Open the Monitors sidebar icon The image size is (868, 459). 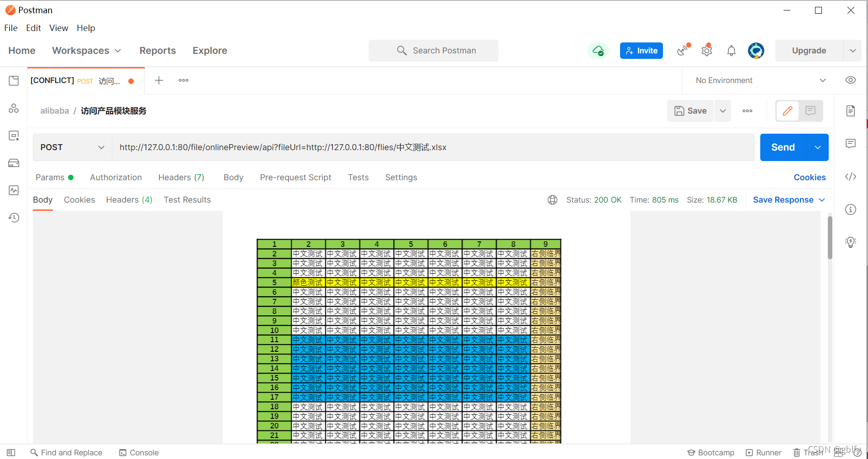[14, 190]
